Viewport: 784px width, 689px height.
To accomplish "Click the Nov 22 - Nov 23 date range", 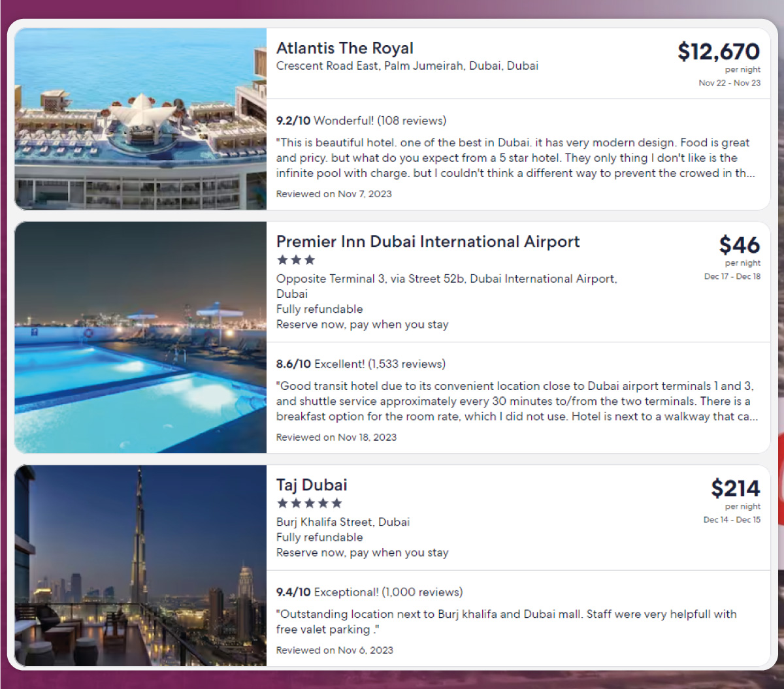I will (730, 83).
